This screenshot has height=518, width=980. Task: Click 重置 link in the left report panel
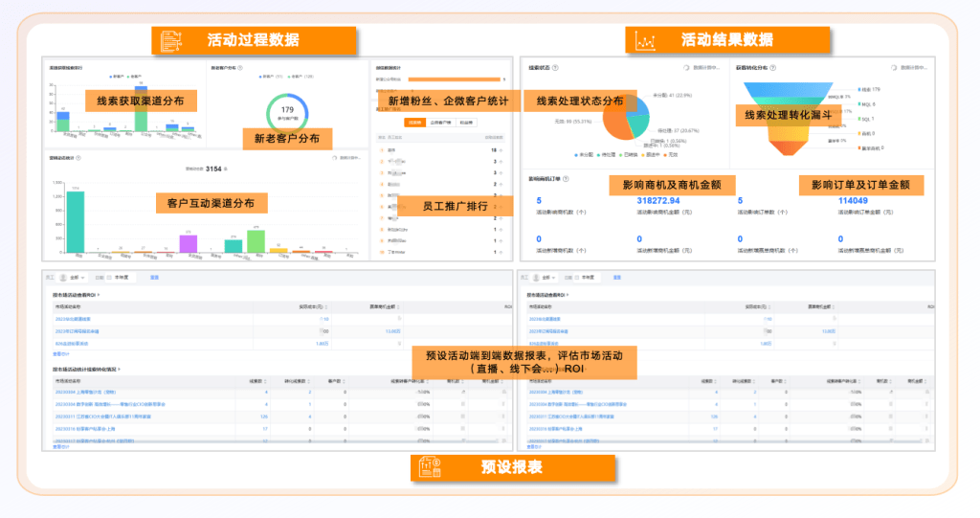[x=154, y=277]
